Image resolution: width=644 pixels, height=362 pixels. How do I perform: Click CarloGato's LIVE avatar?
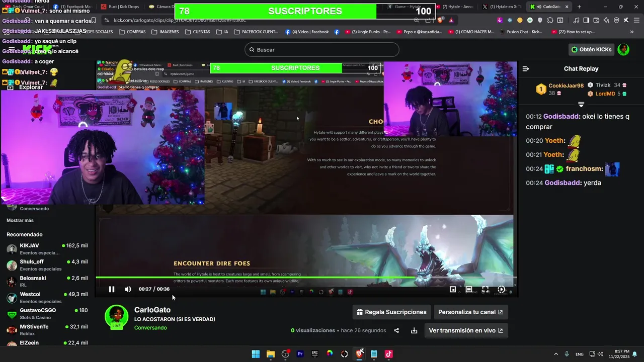tap(116, 317)
